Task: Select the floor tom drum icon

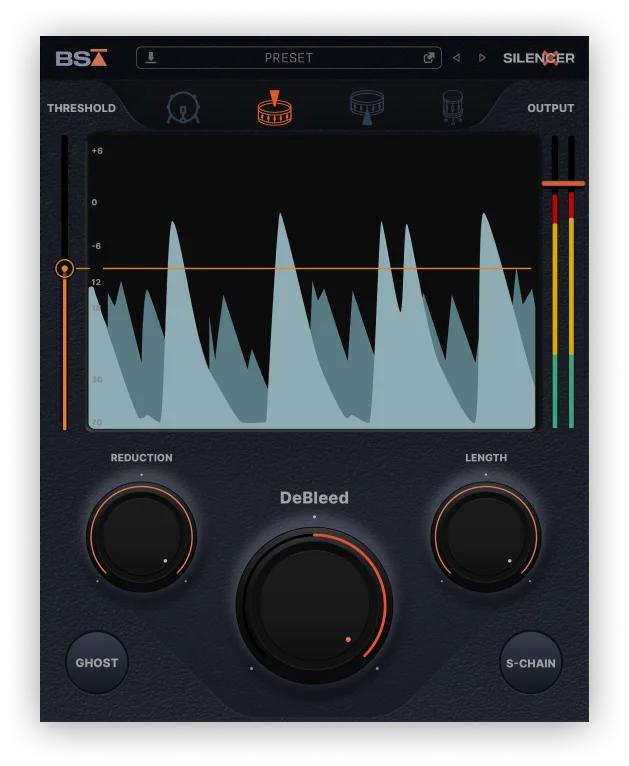Action: click(453, 107)
